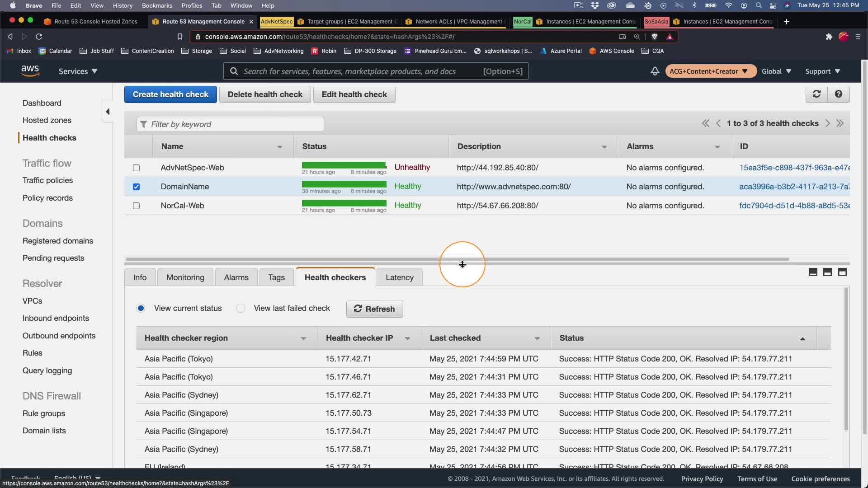Open the help question mark icon
The image size is (868, 488).
pyautogui.click(x=839, y=94)
